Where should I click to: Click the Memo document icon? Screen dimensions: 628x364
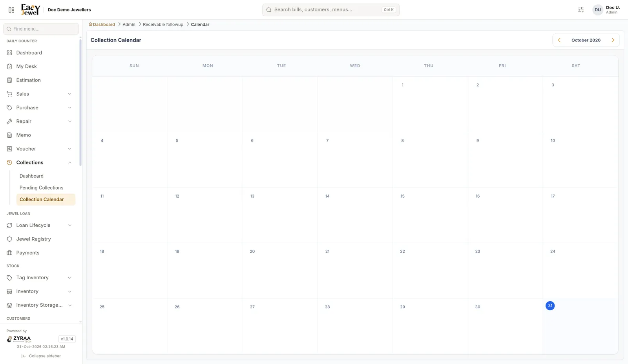(9, 135)
